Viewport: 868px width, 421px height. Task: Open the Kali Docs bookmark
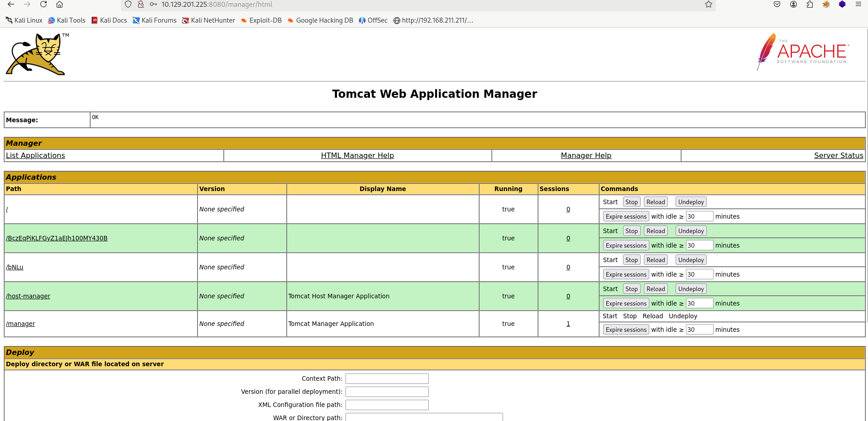pyautogui.click(x=109, y=20)
